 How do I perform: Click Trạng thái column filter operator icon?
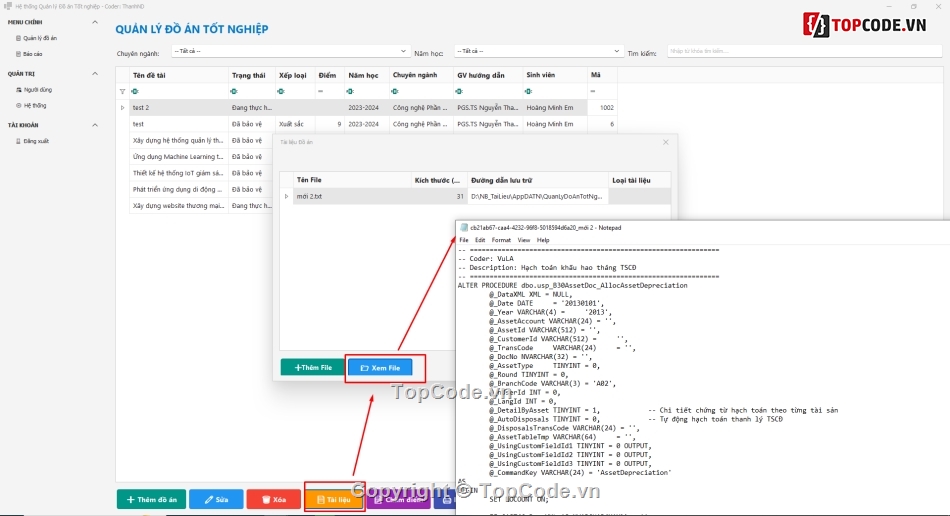(x=234, y=91)
